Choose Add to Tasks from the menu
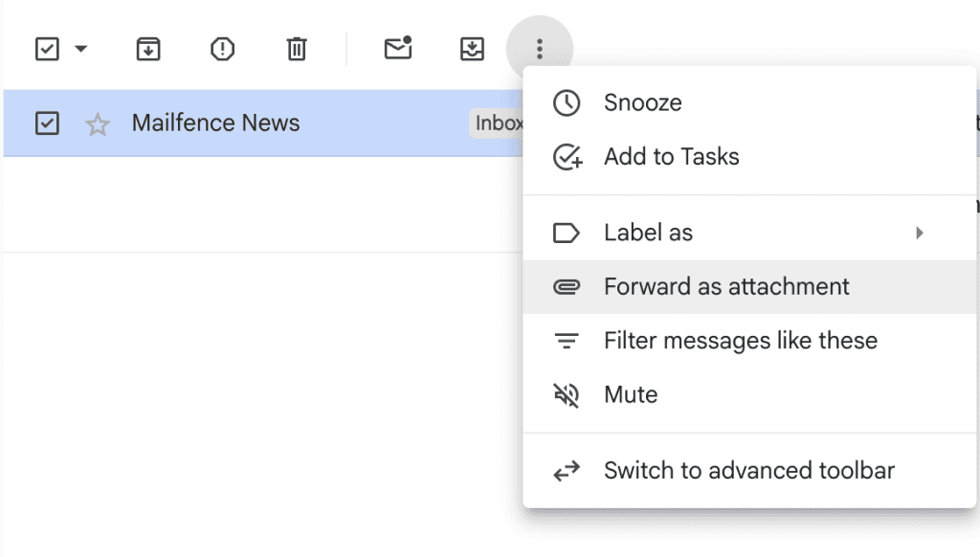Screen dimensions: 980x557 (670, 156)
